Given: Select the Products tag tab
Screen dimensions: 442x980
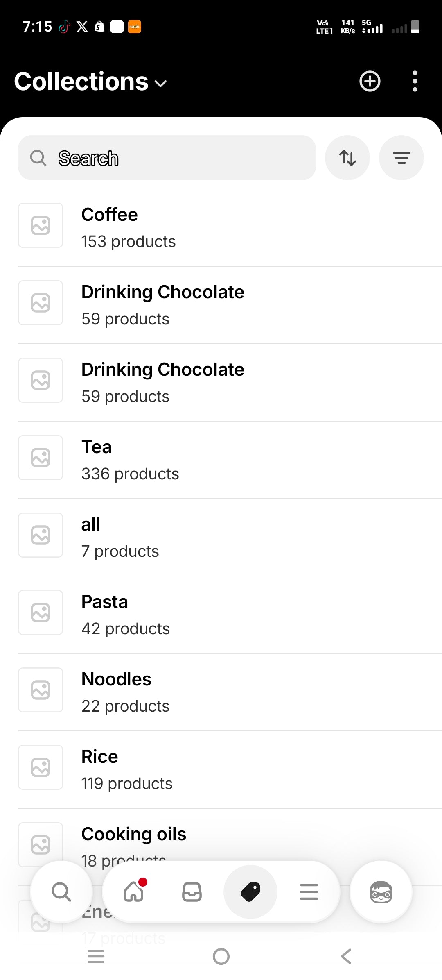Looking at the screenshot, I should coord(250,892).
